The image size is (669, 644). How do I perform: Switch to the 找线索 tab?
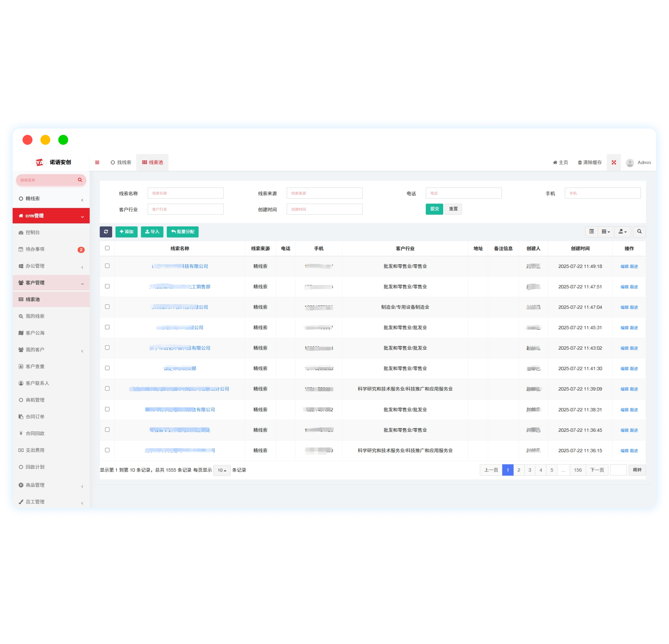(121, 163)
